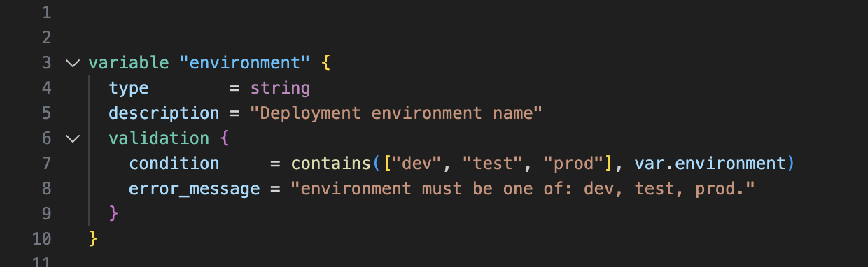This screenshot has height=267, width=868.
Task: Click the string type value
Action: coord(280,88)
